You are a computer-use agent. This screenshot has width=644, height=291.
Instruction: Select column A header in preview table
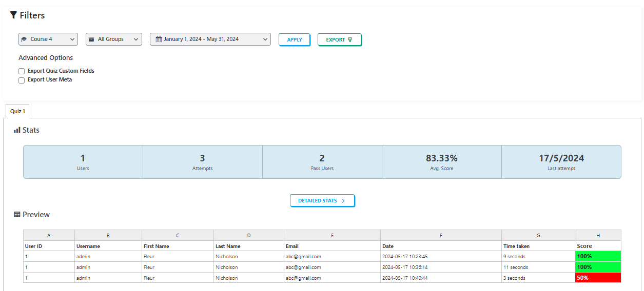49,236
